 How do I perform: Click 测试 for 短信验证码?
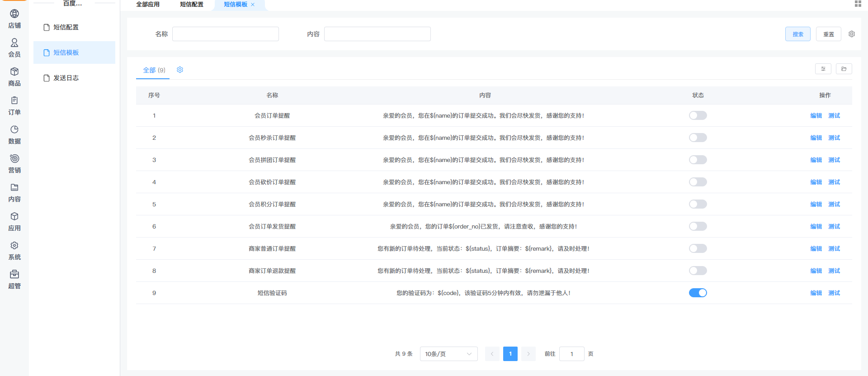tap(834, 293)
